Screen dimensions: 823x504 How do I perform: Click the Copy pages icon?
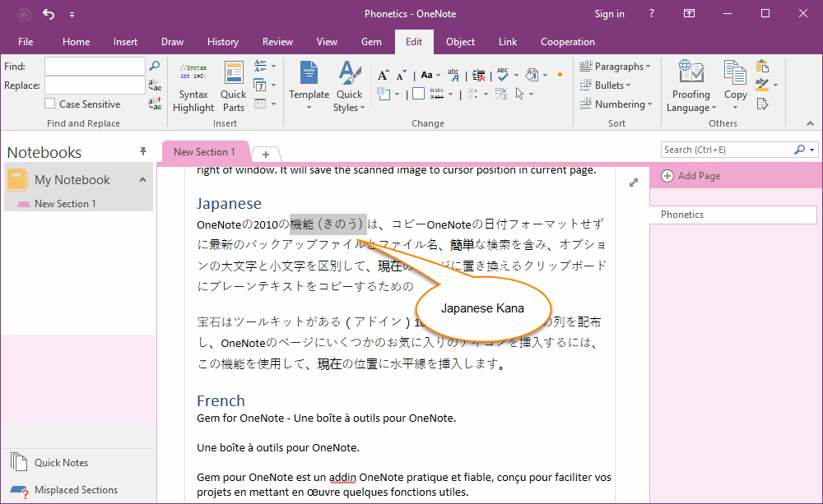tap(735, 72)
